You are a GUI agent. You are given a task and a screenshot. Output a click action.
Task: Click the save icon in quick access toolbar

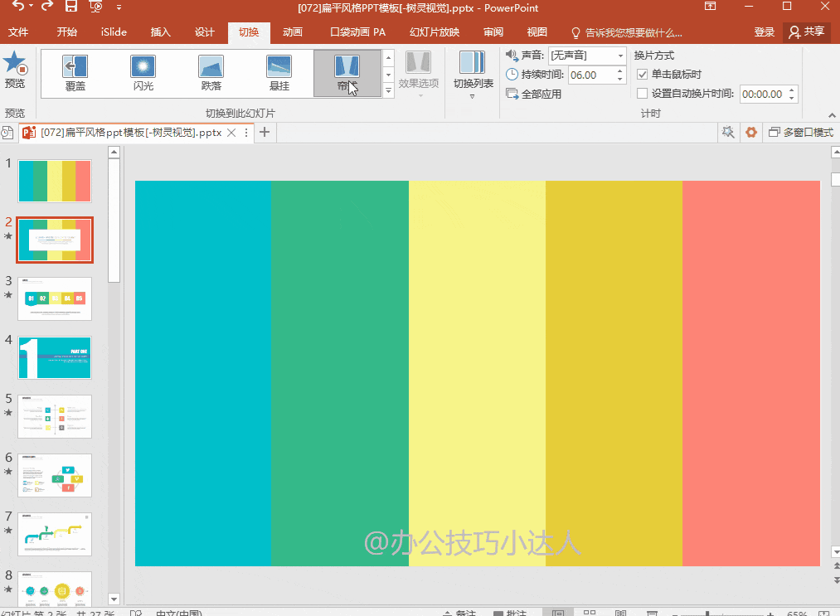point(71,7)
